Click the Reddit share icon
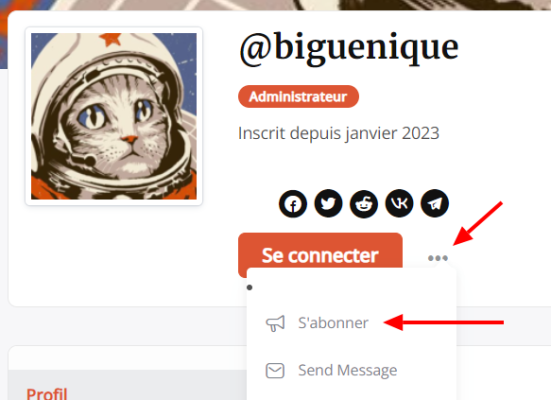The image size is (551, 400). coord(364,204)
